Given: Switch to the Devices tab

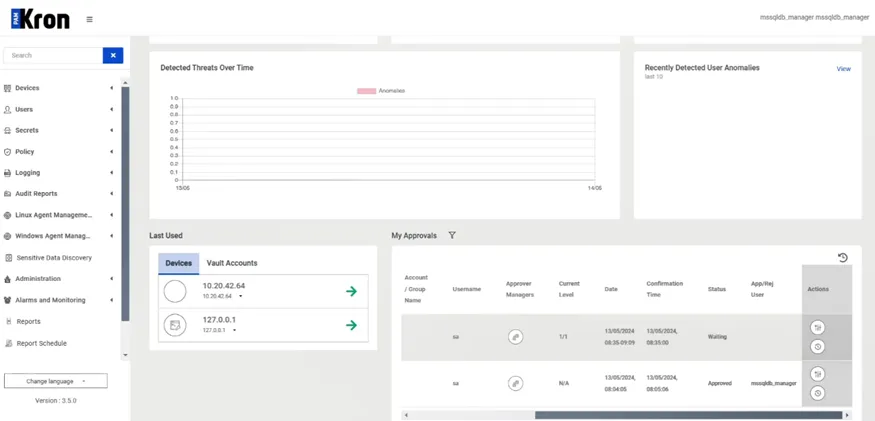Looking at the screenshot, I should 179,263.
